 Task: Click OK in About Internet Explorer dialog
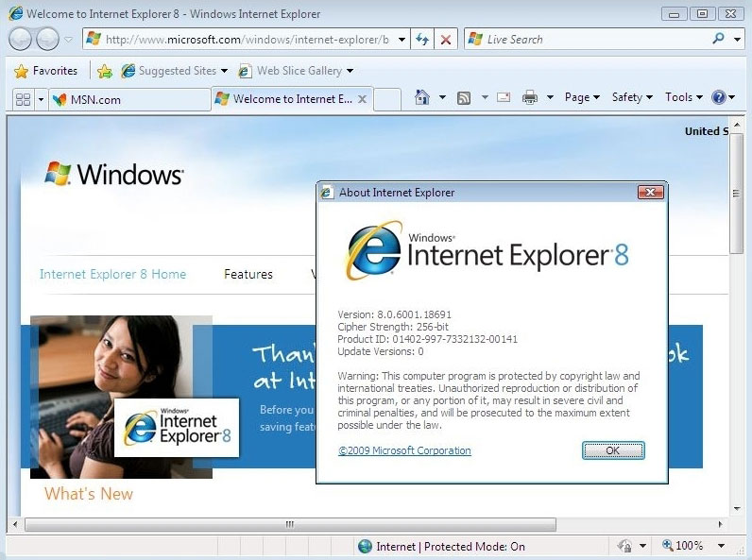[x=613, y=450]
